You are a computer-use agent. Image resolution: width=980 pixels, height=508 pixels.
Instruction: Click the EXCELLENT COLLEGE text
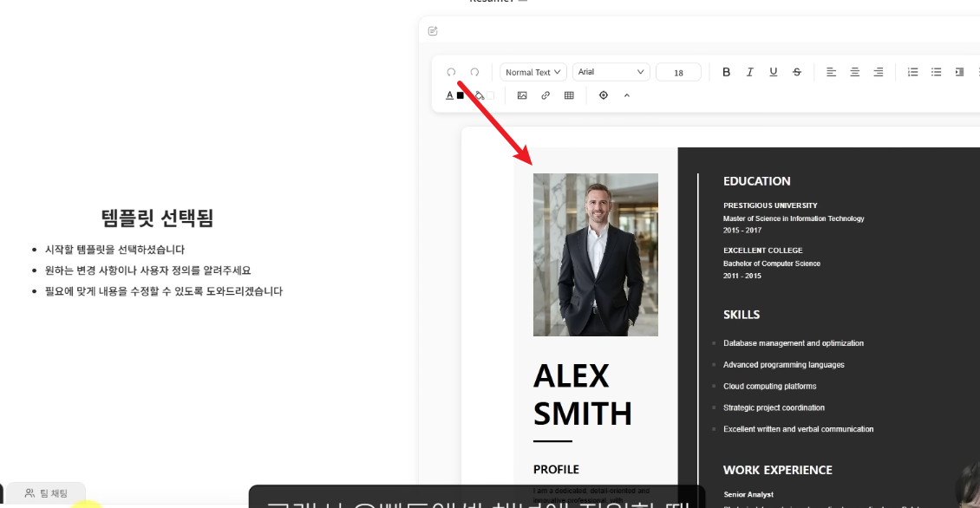point(762,251)
